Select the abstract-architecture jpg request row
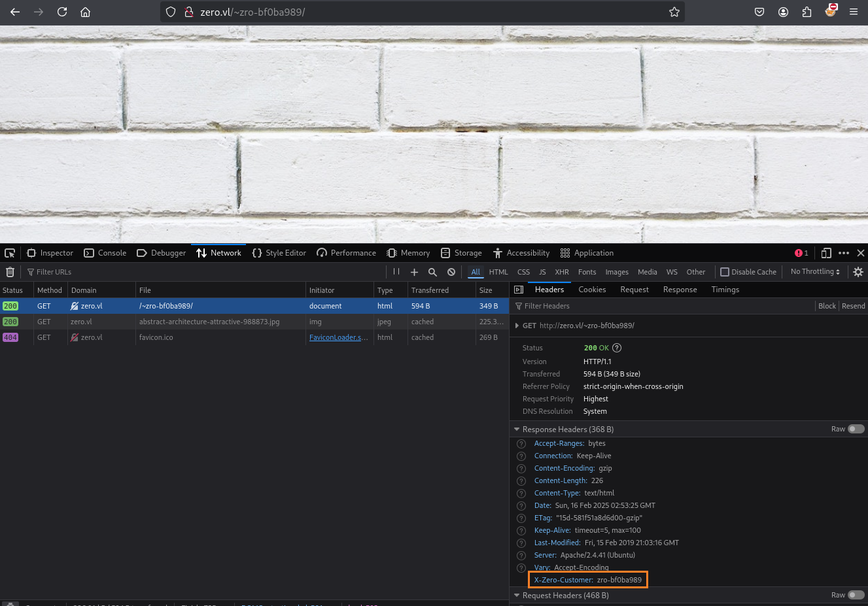 pyautogui.click(x=254, y=322)
